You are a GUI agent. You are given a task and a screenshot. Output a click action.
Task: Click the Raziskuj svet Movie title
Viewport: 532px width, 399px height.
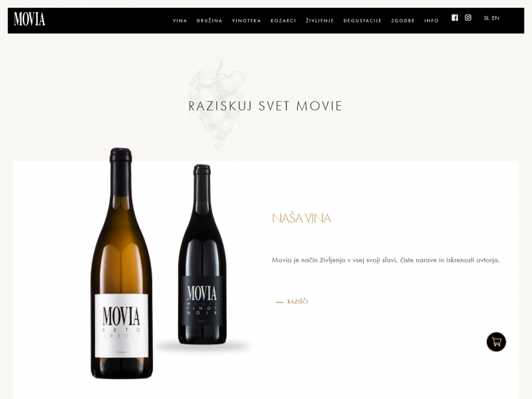pyautogui.click(x=265, y=106)
